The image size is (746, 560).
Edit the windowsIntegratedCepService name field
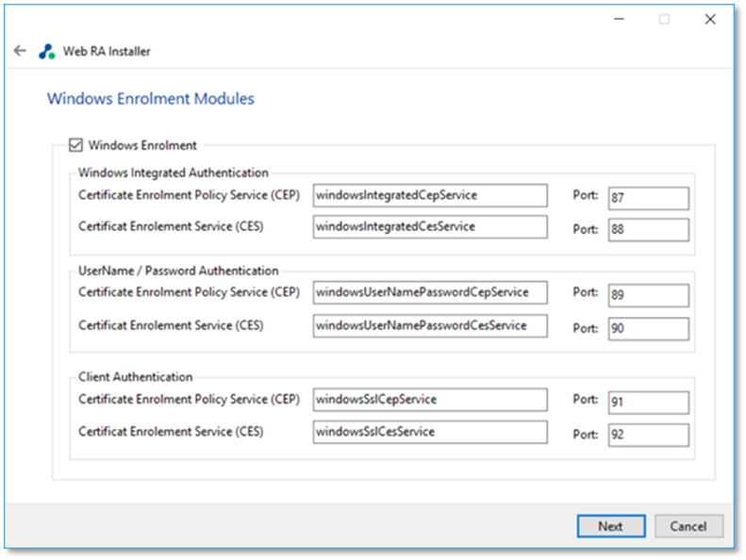click(x=430, y=195)
